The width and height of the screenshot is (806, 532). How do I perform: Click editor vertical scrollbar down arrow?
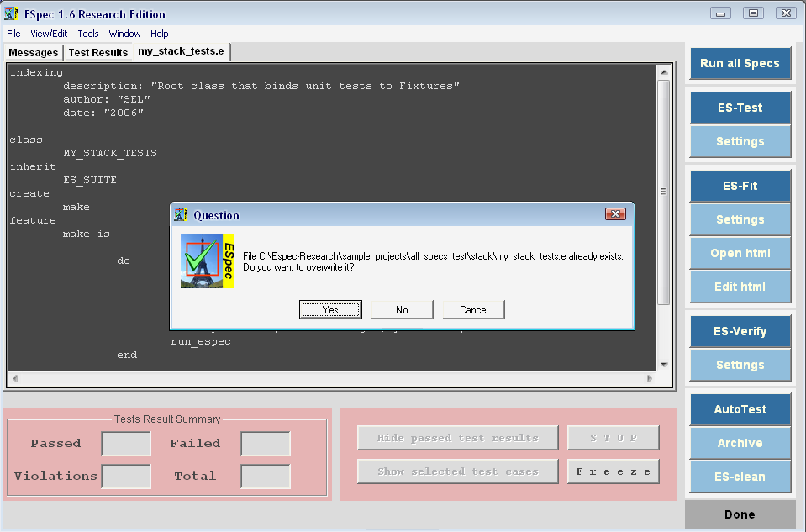664,365
